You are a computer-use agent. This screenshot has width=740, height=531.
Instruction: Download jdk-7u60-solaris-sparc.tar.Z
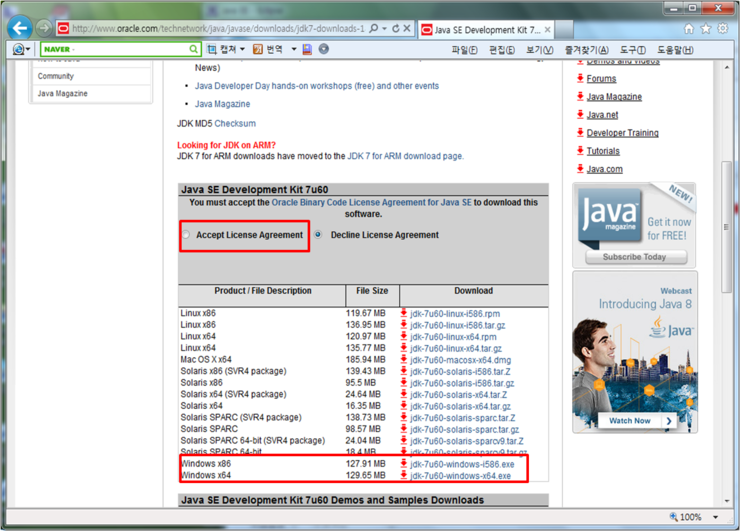click(x=462, y=418)
